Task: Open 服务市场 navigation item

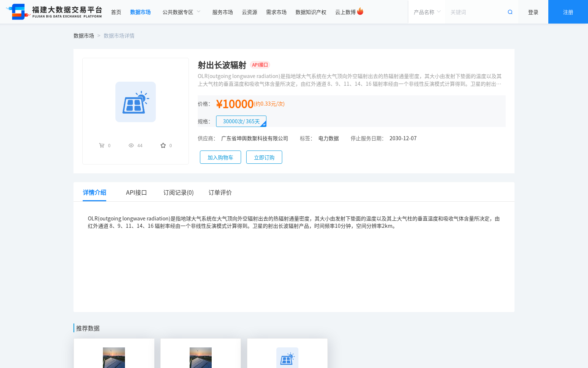Action: point(223,12)
